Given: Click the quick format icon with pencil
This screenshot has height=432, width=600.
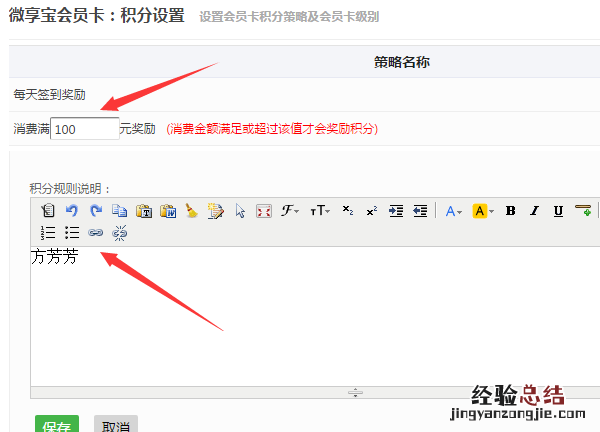Looking at the screenshot, I should [216, 211].
